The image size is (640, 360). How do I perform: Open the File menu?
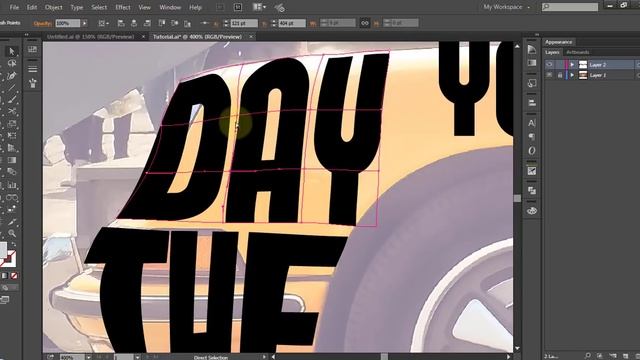(14, 7)
